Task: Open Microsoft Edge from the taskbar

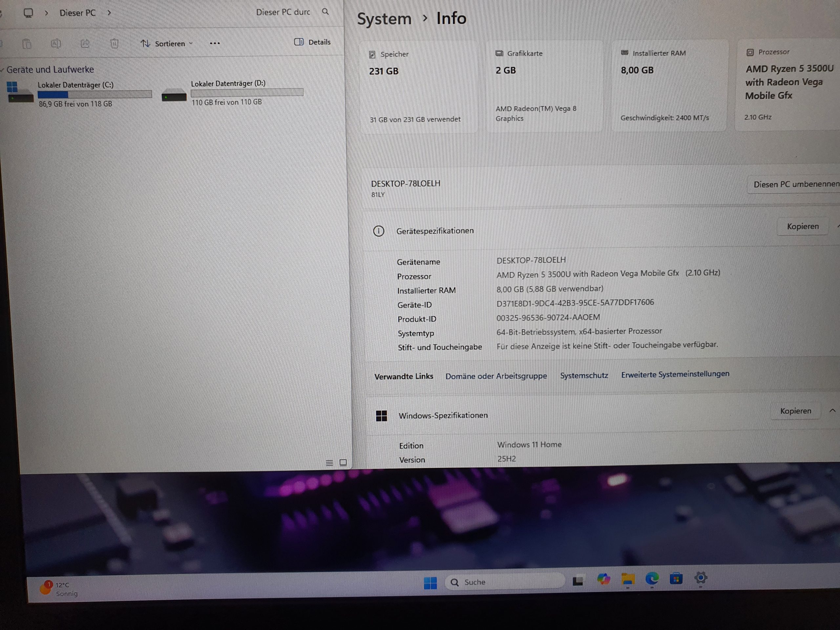Action: pyautogui.click(x=652, y=579)
